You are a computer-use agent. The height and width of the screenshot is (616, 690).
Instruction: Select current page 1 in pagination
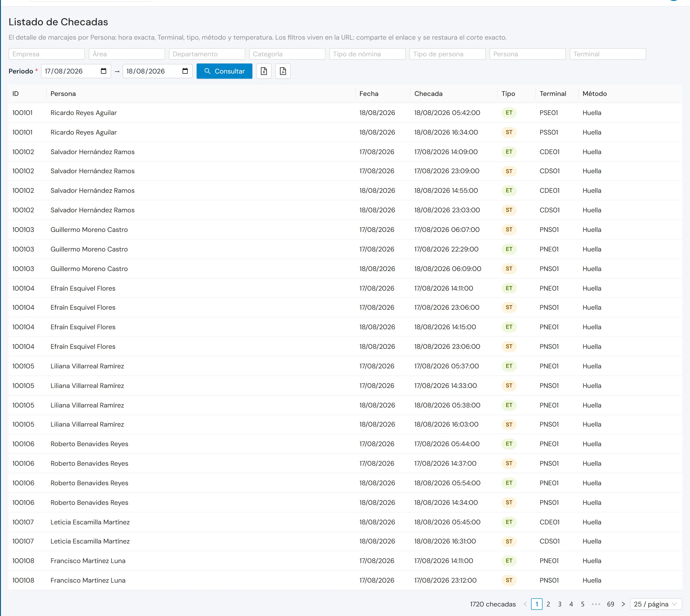click(537, 604)
